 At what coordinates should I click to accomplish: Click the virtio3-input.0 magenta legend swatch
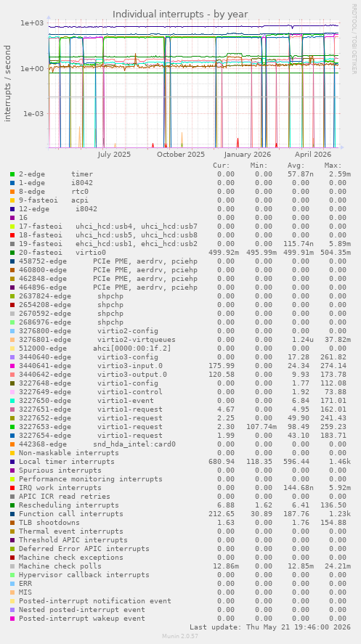coord(12,366)
